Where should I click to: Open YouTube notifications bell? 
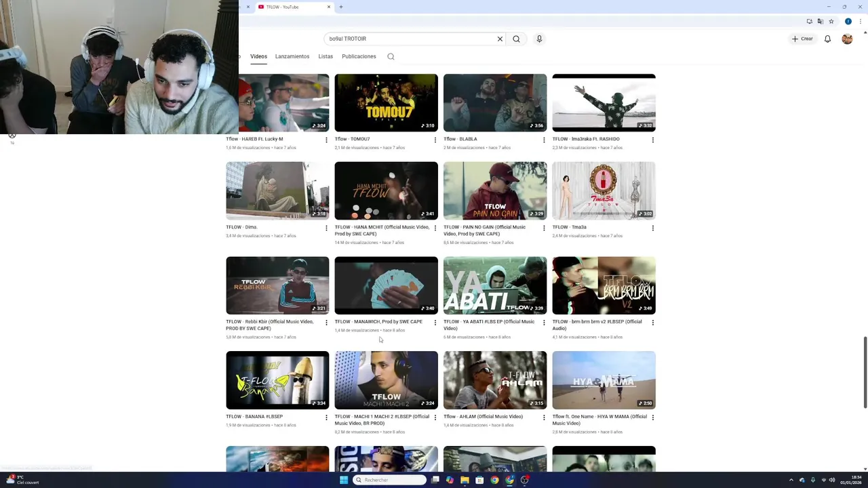827,39
